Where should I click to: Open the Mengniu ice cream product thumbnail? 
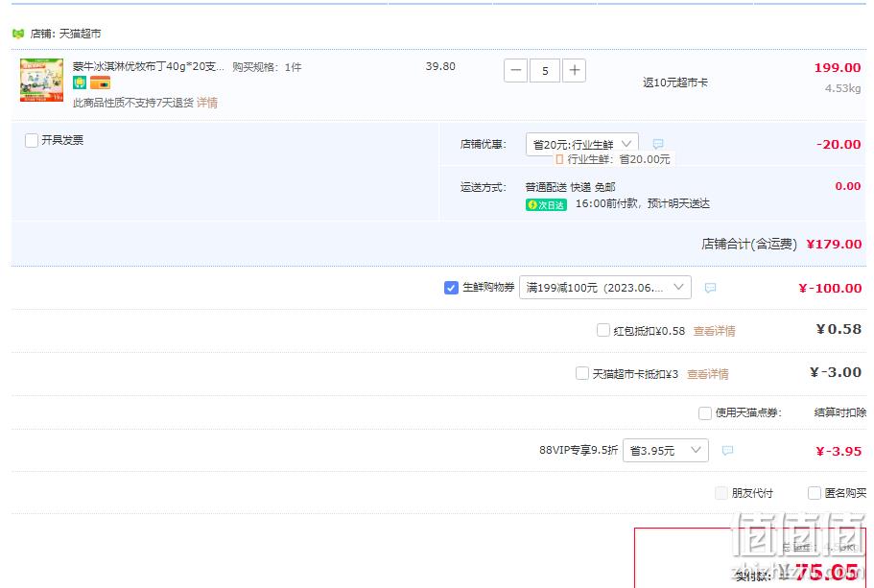click(42, 80)
